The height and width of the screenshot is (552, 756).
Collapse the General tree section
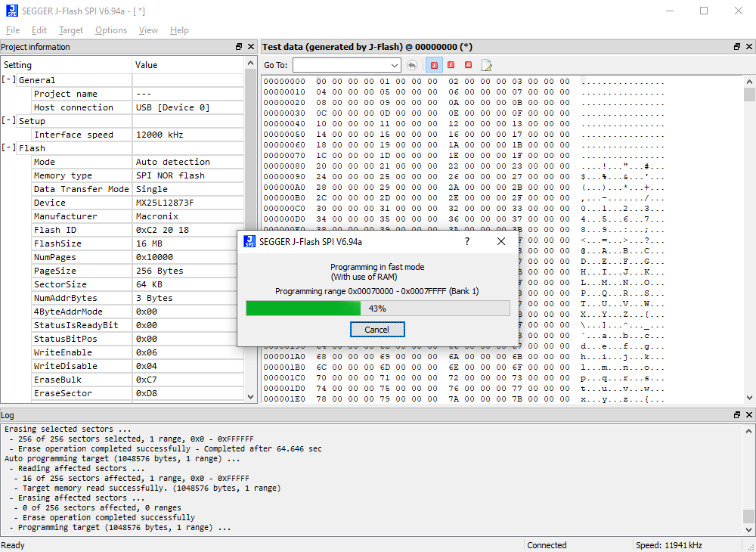click(x=8, y=80)
